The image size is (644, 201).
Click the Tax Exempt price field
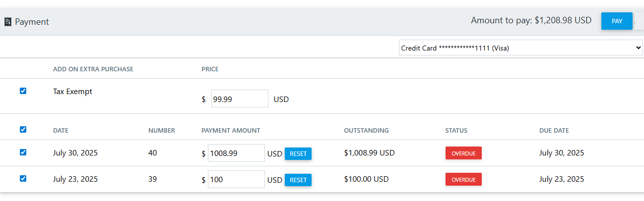[x=240, y=99]
